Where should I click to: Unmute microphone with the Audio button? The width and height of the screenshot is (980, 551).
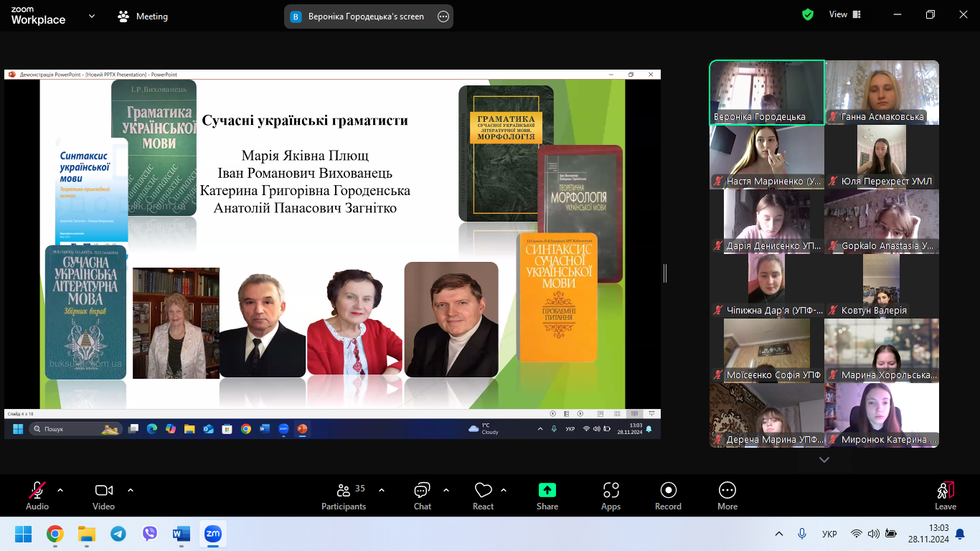click(x=37, y=496)
